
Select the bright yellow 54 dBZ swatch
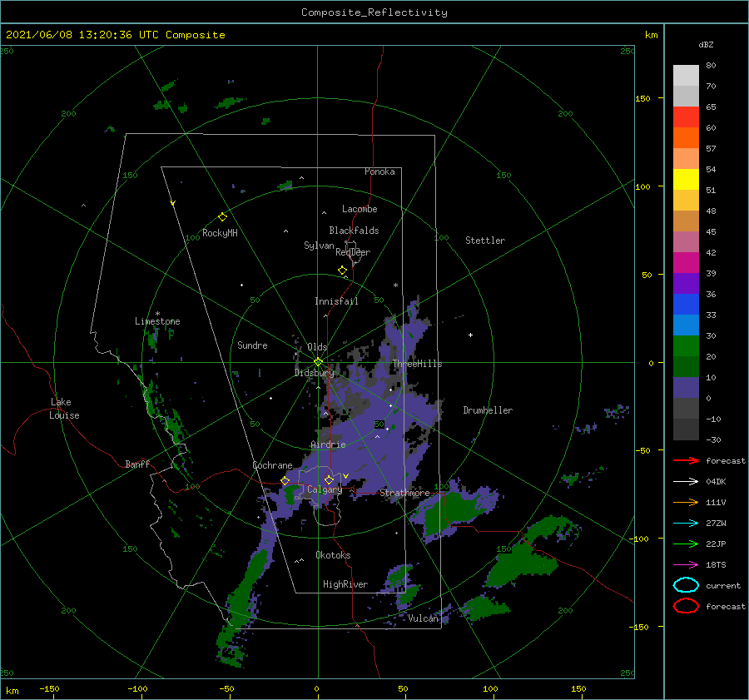[686, 180]
